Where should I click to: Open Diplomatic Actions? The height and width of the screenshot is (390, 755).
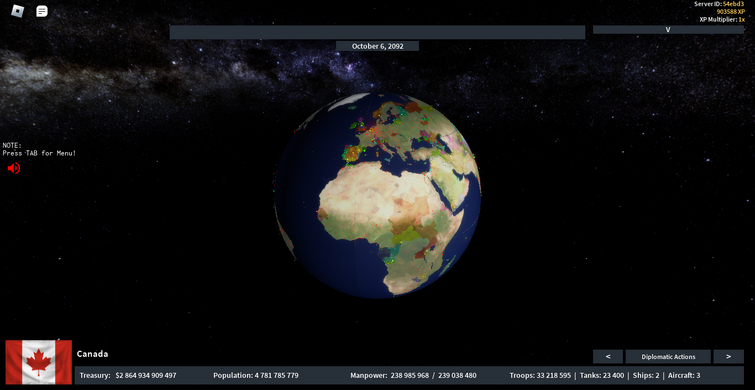[668, 357]
